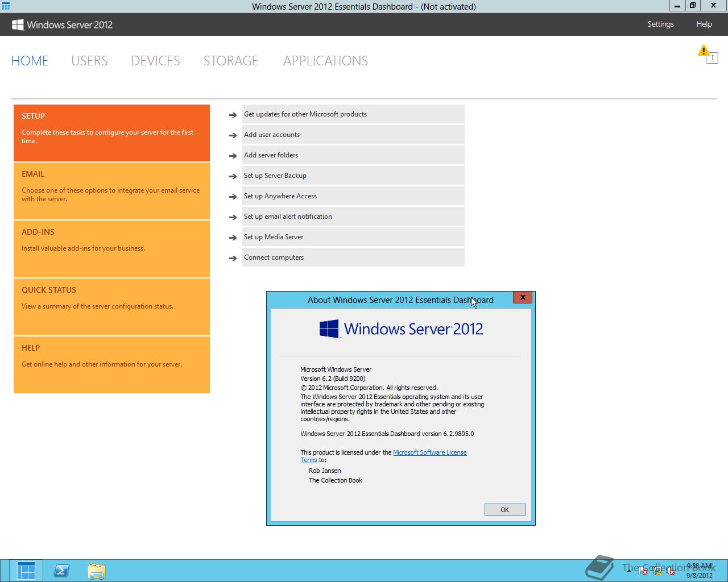Click the dashboard app icon in the title bar
728x582 pixels.
click(x=6, y=6)
